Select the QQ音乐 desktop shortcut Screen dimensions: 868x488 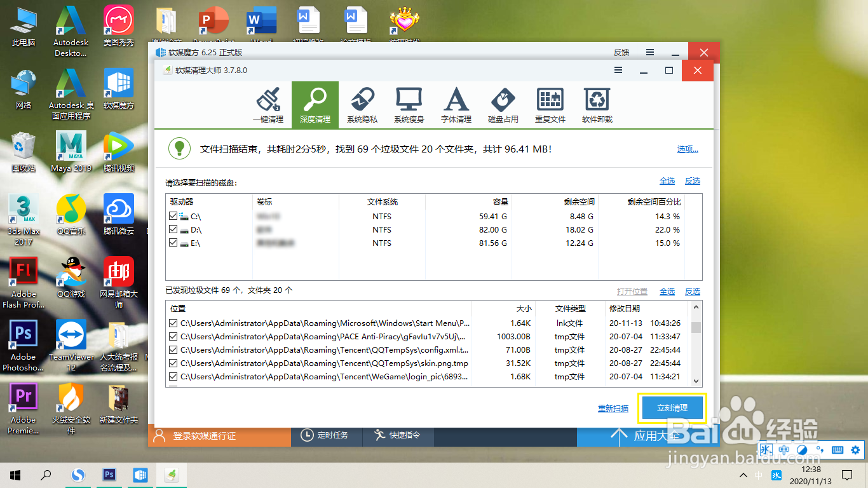[71, 215]
